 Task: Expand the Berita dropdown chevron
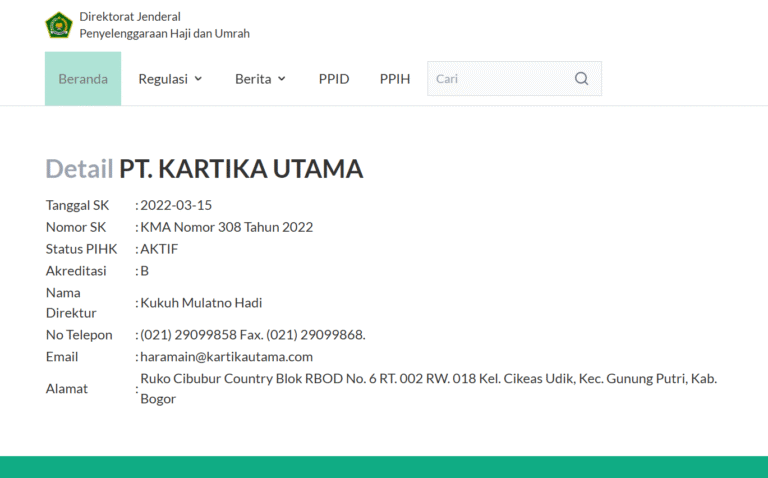coord(282,79)
